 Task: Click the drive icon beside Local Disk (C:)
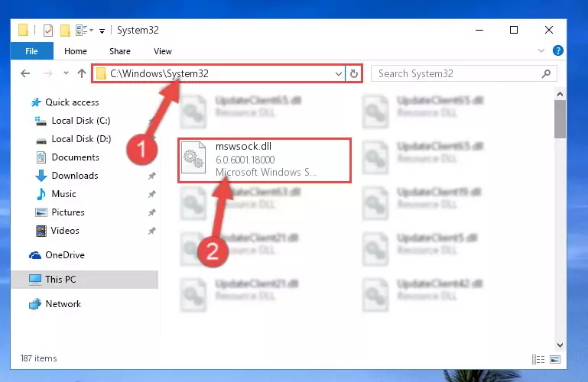point(41,121)
